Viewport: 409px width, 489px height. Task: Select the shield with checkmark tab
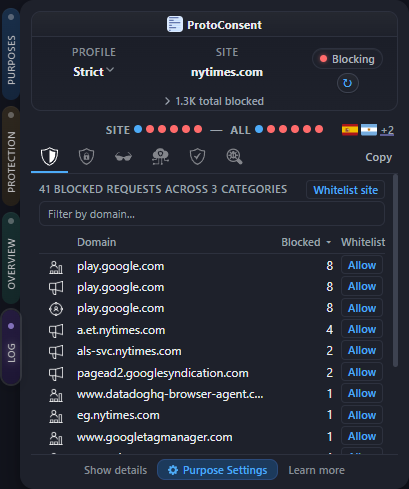pos(197,156)
